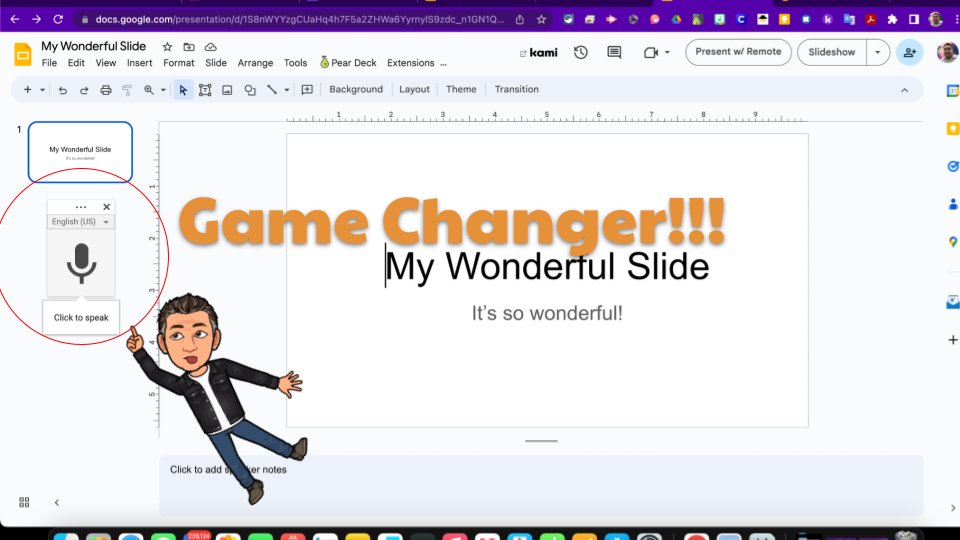Expand the line type dropdown arrow
960x540 pixels.
[x=287, y=90]
